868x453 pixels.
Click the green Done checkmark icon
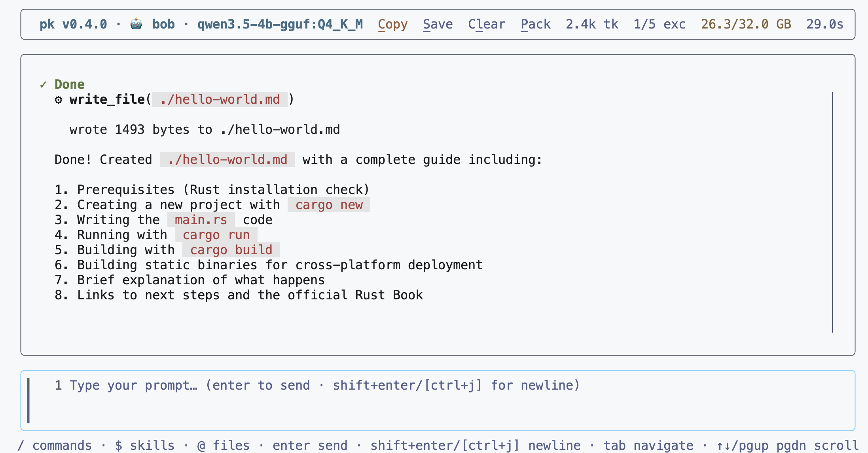(x=44, y=84)
